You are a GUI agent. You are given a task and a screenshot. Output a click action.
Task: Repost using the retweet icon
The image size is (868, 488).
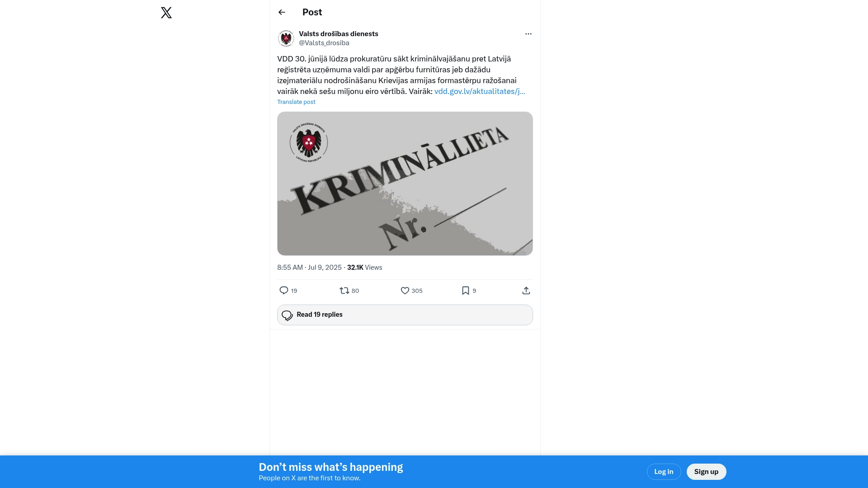344,291
